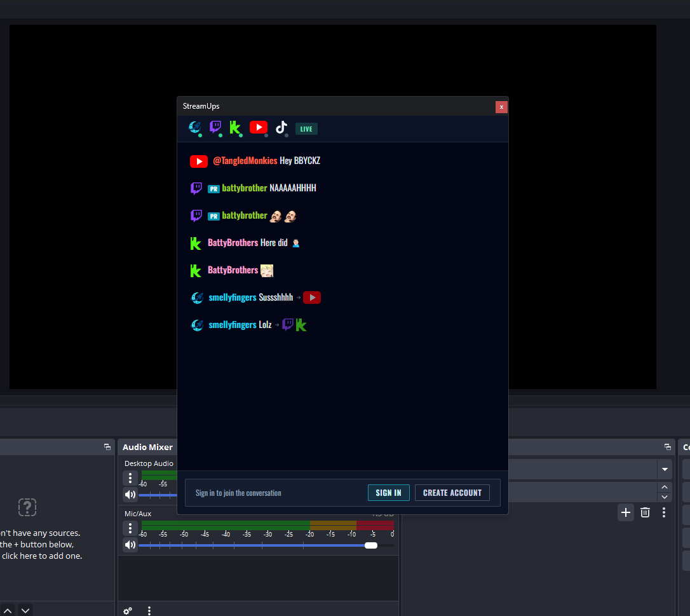This screenshot has height=616, width=690.
Task: Click the face emotes in battybrother message
Action: 283,216
